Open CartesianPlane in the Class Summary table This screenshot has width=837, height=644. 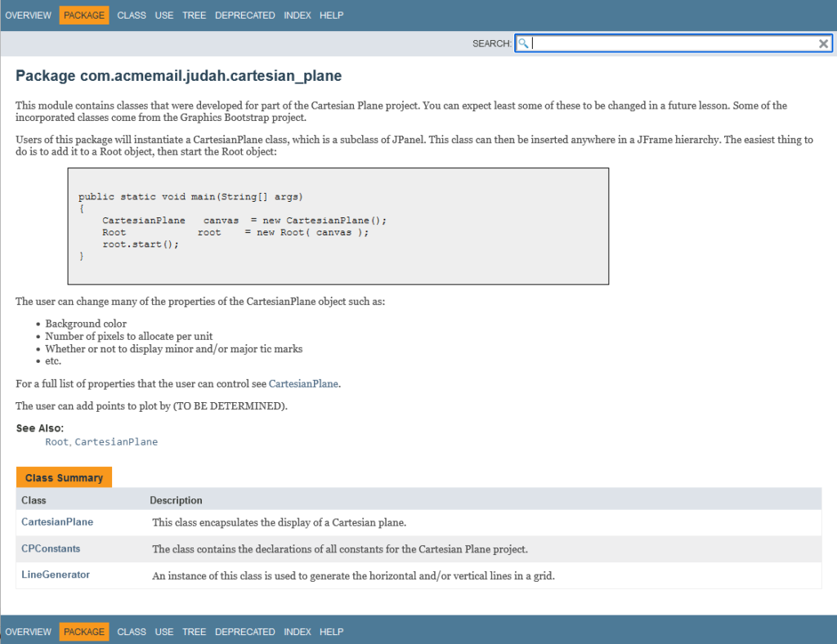[x=57, y=522]
